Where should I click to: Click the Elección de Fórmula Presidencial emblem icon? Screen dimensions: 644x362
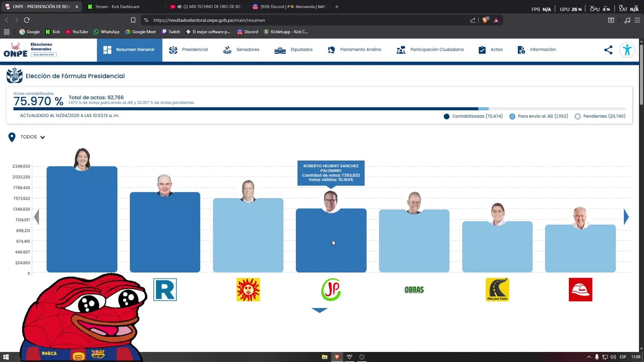[x=15, y=76]
